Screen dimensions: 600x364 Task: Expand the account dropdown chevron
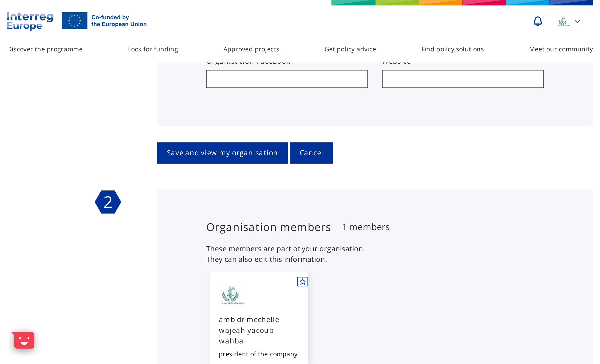click(x=577, y=22)
